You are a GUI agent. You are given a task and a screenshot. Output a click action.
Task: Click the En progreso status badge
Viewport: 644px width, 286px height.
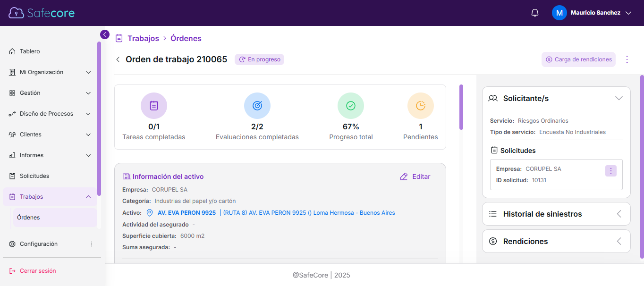(x=259, y=59)
